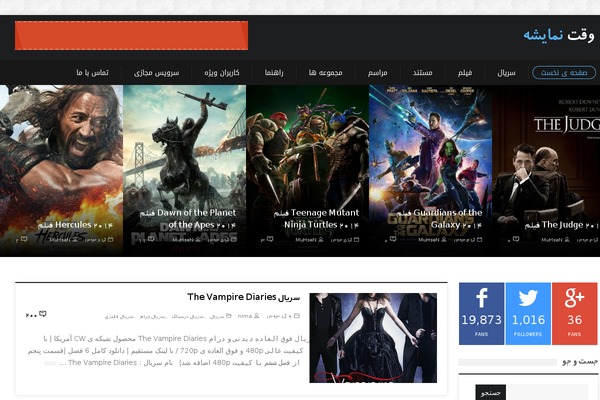This screenshot has width=600, height=400.
Task: Click the comment icon on the Ninja Turtles card
Action: [270, 239]
